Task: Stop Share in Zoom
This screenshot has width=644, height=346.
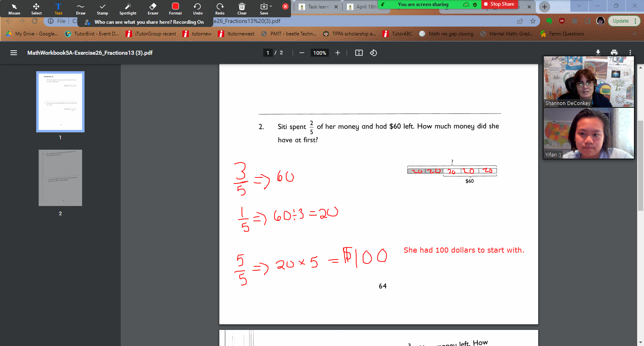Action: (x=499, y=4)
